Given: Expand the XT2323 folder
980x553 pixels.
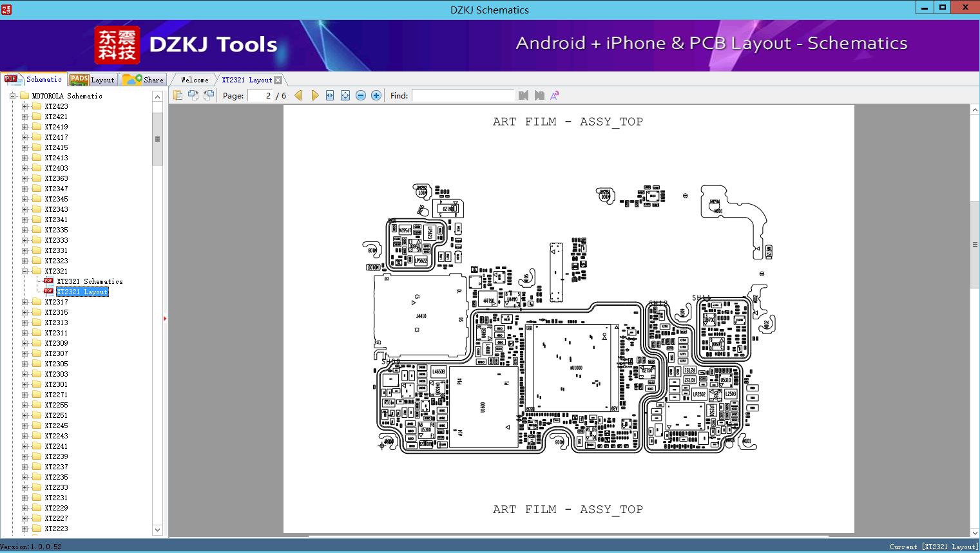Looking at the screenshot, I should [24, 261].
